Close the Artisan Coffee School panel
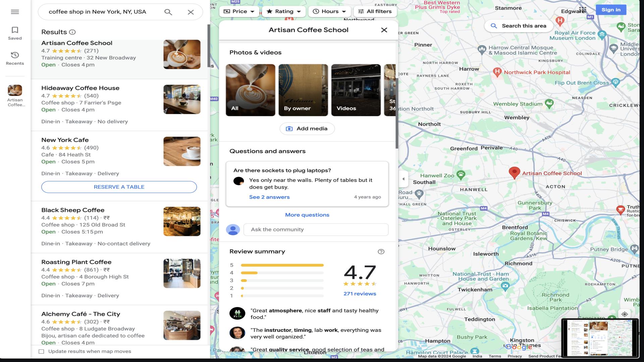Viewport: 644px width, 362px height. 384,30
